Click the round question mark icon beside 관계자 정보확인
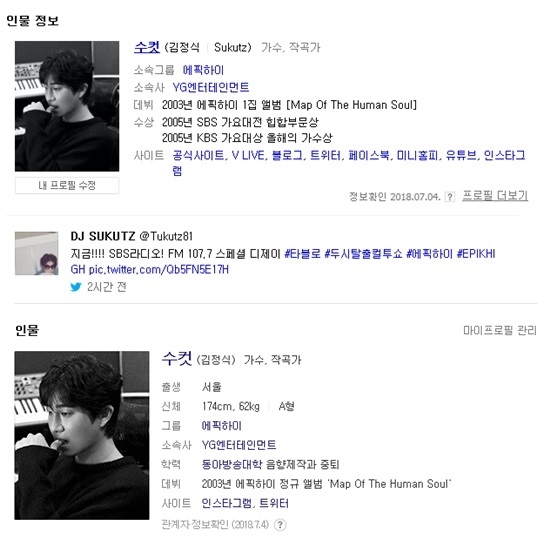 pyautogui.click(x=280, y=525)
